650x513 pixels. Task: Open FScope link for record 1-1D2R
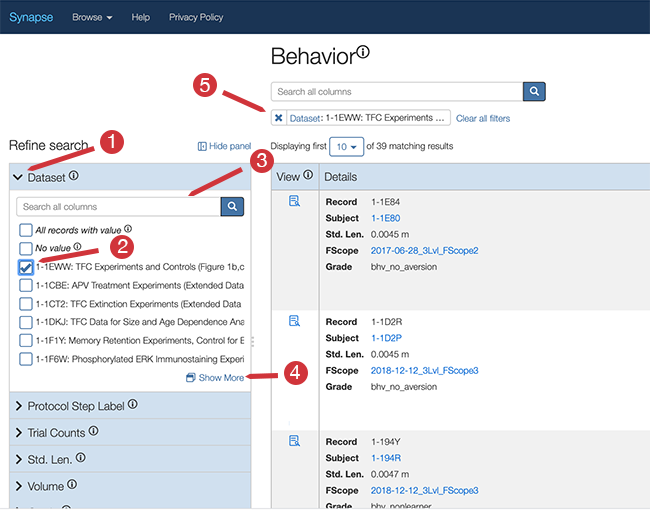tap(424, 370)
